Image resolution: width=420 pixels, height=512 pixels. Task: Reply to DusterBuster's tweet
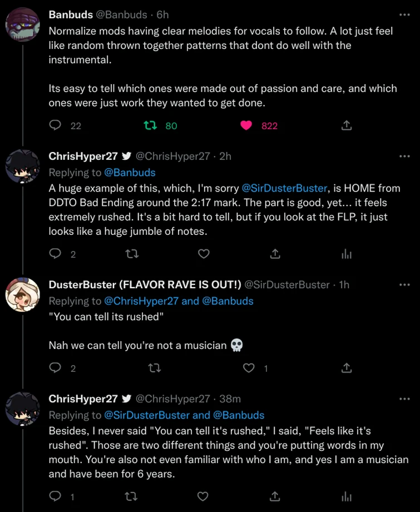click(x=55, y=368)
